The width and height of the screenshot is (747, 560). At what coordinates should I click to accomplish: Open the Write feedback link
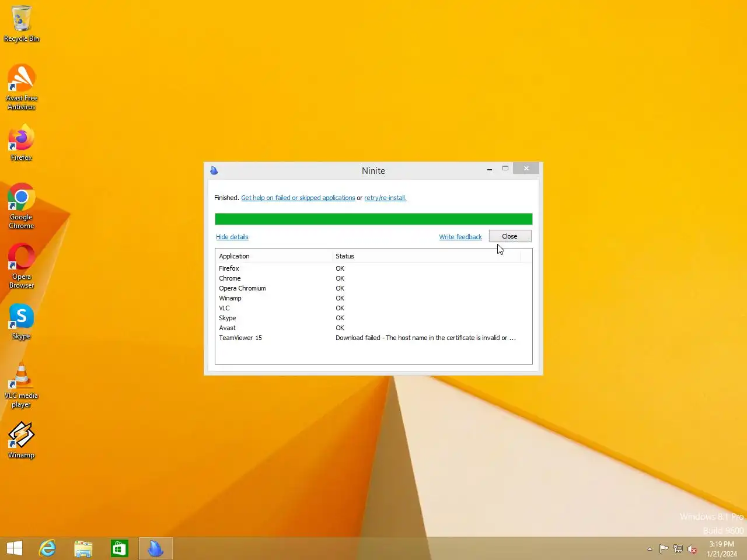point(460,237)
